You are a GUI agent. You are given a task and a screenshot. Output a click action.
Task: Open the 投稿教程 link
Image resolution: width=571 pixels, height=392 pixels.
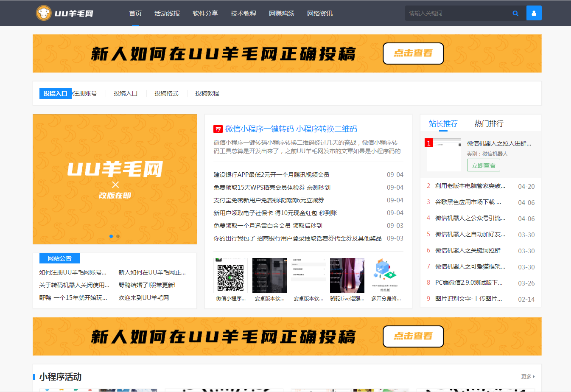pos(207,93)
